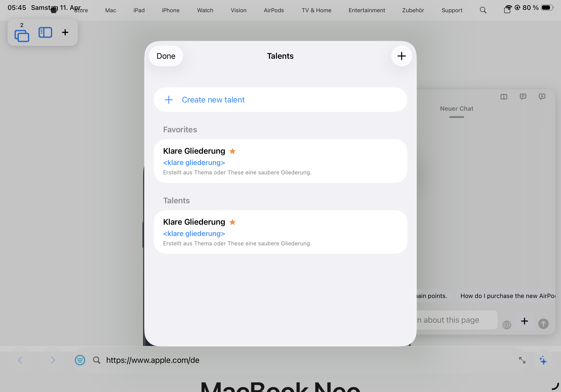This screenshot has height=392, width=561.
Task: Toggle the chat split-view icon above Neuer Chat
Action: click(504, 97)
